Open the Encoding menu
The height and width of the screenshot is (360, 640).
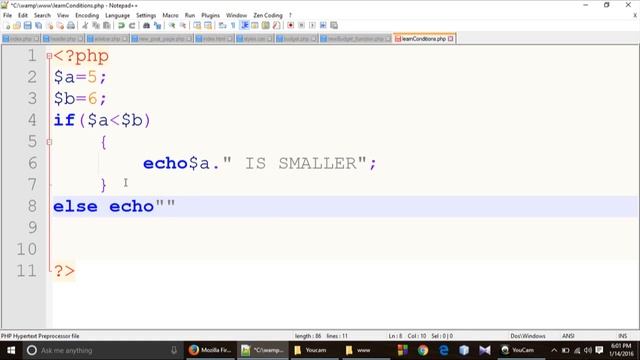click(x=87, y=16)
